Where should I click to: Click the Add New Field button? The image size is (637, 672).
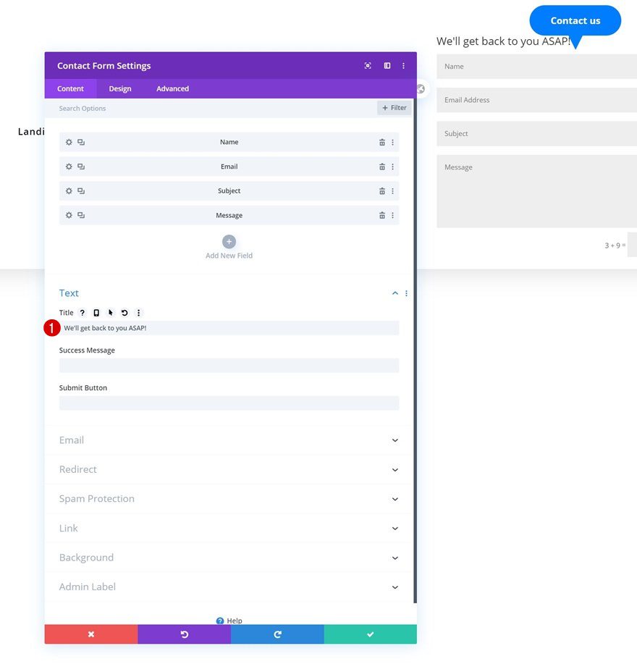pyautogui.click(x=229, y=241)
